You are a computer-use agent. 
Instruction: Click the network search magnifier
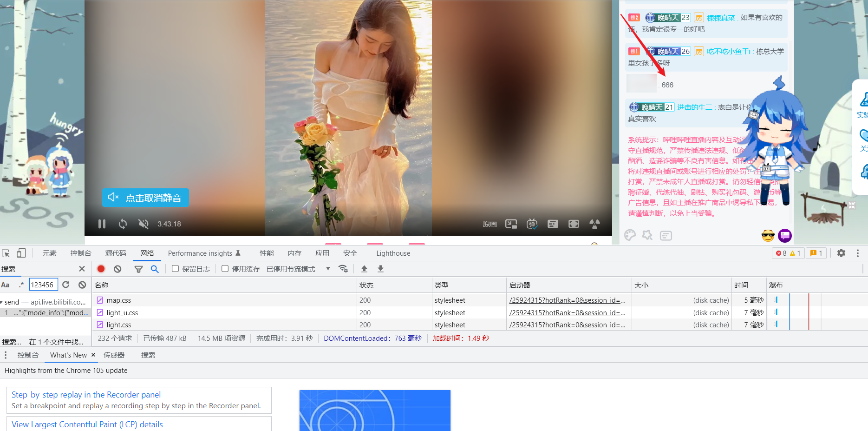pos(155,269)
